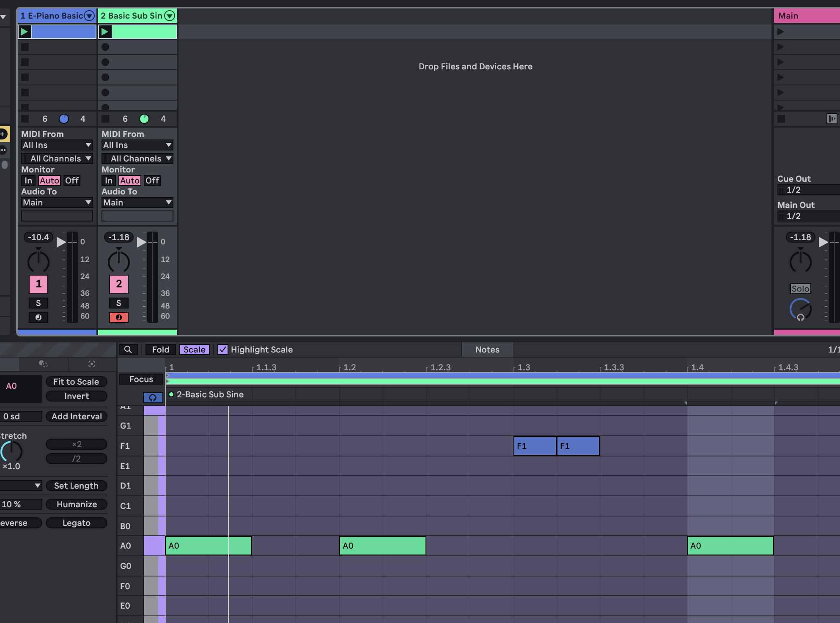Click Main track stop all clips icon
The height and width of the screenshot is (623, 840).
[x=781, y=119]
